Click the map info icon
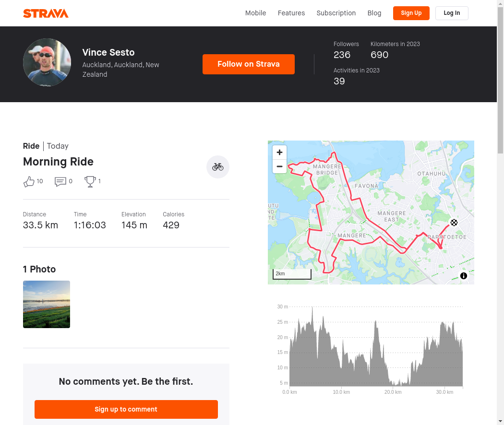This screenshot has height=425, width=504. click(464, 276)
